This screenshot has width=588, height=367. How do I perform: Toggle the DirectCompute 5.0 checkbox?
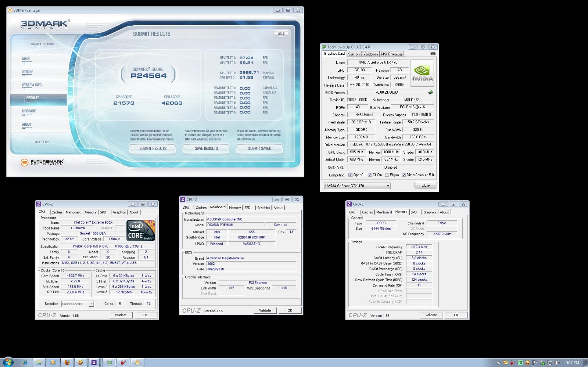pyautogui.click(x=404, y=175)
